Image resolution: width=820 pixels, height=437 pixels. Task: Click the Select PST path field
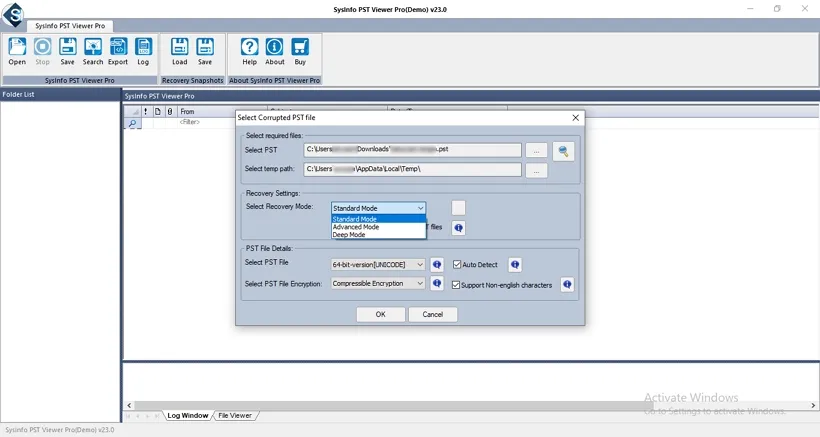(x=413, y=150)
